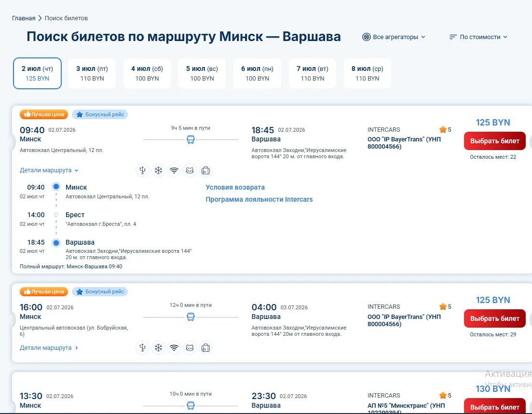Click thumbs-up icon on second Лучшая цена badge
This screenshot has width=532, height=414.
click(27, 291)
